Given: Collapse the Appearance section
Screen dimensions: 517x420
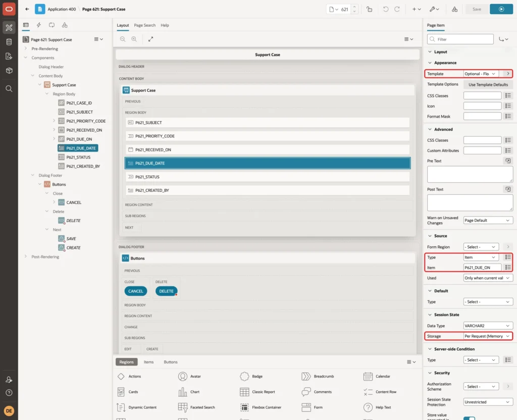Looking at the screenshot, I should (x=430, y=63).
